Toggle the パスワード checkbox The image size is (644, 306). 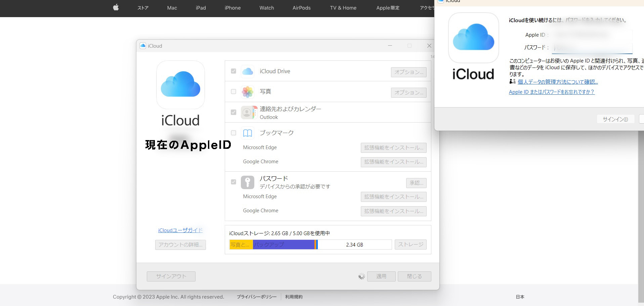coord(233,182)
